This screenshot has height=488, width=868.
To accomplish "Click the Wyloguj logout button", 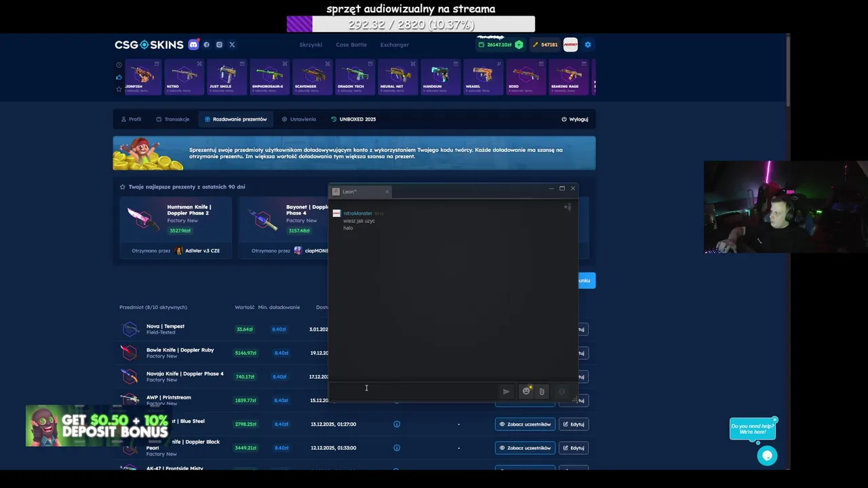I will click(x=575, y=119).
